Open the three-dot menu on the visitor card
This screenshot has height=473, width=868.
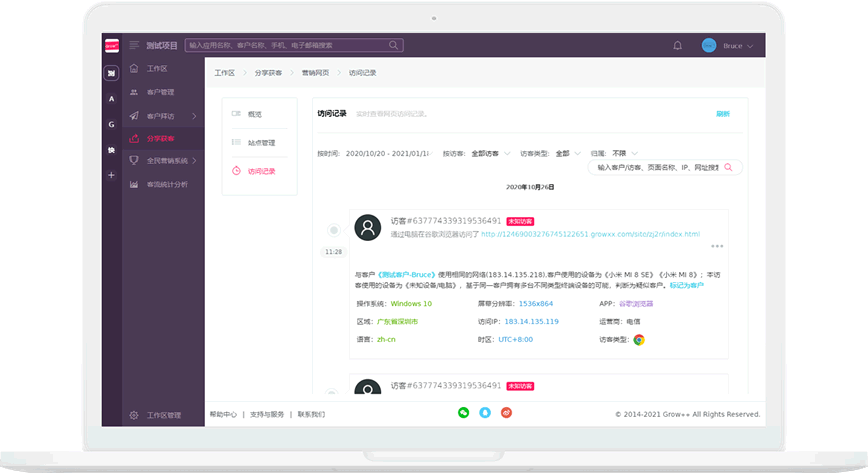(x=717, y=246)
